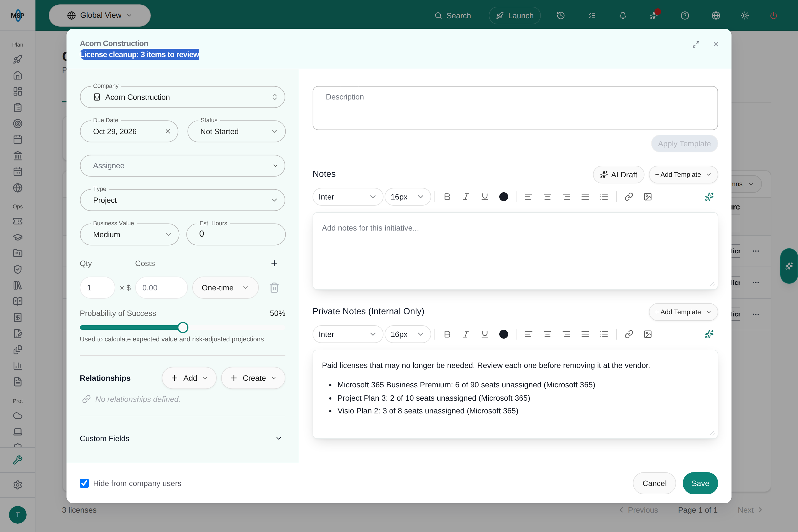The width and height of the screenshot is (798, 532).
Task: Open the Company dropdown Acorn Construction
Action: point(183,97)
